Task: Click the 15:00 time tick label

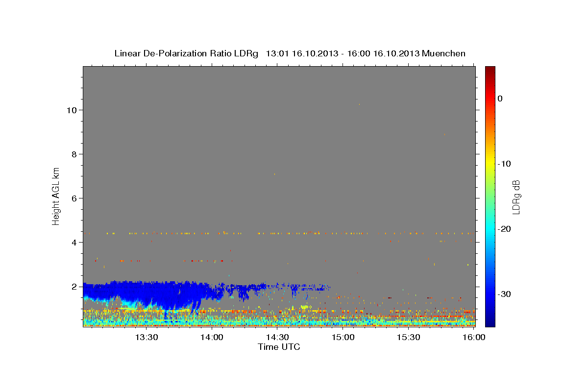Action: 343,337
